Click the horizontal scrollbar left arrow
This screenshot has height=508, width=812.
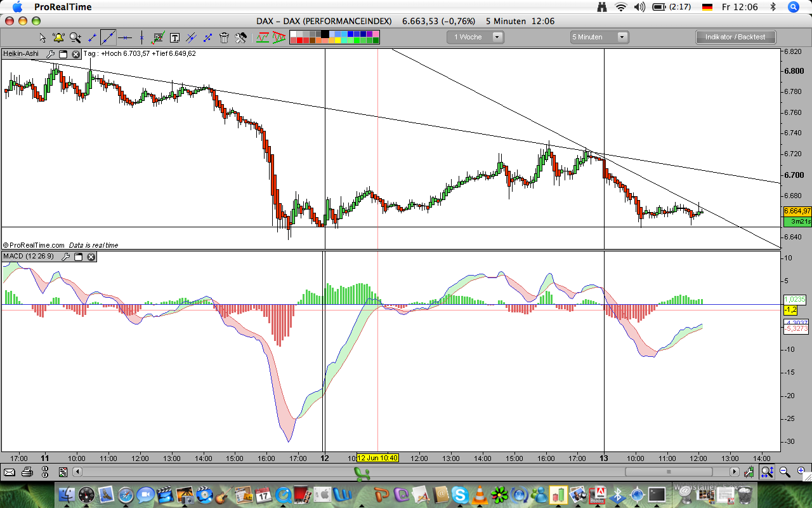(x=78, y=472)
